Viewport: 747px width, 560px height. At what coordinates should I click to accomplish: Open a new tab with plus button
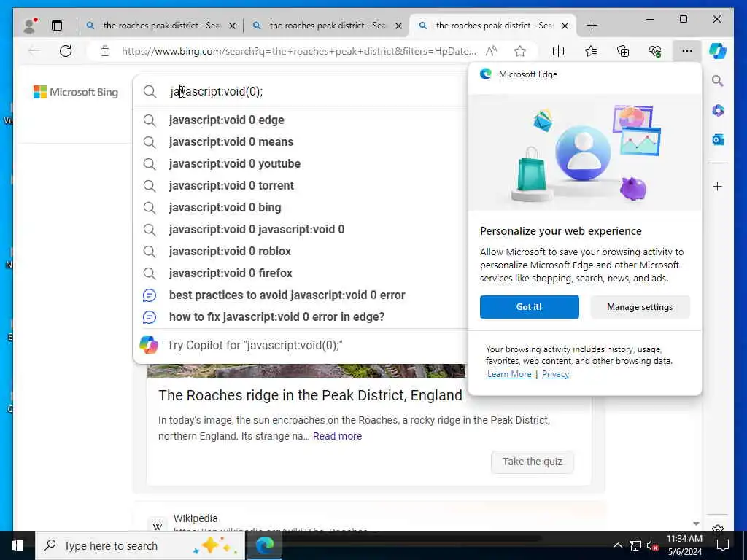592,26
